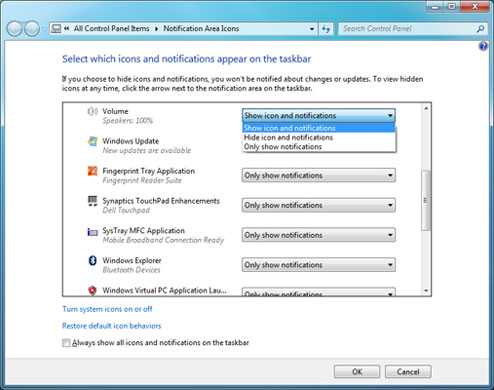
Task: Enable Always show all icons checkbox
Action: pos(66,343)
